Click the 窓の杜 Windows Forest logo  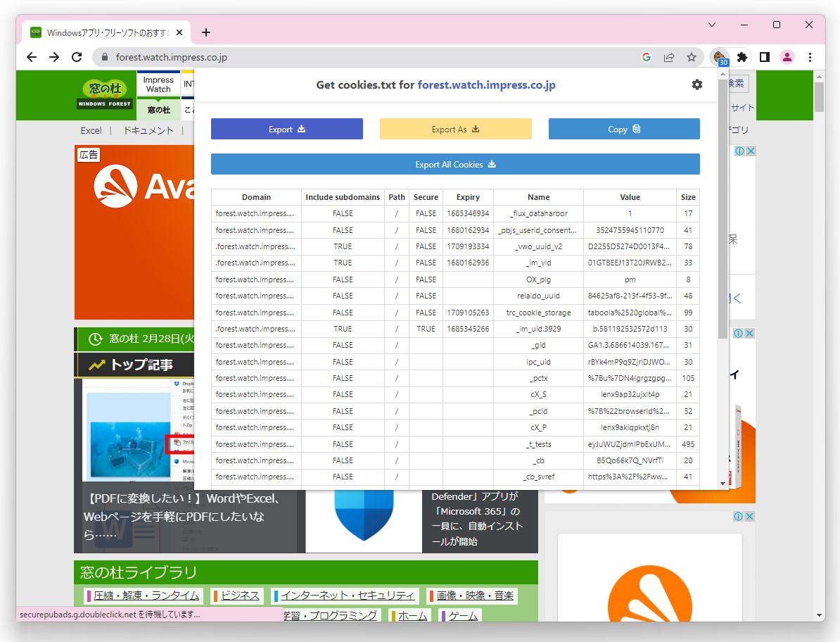point(105,94)
